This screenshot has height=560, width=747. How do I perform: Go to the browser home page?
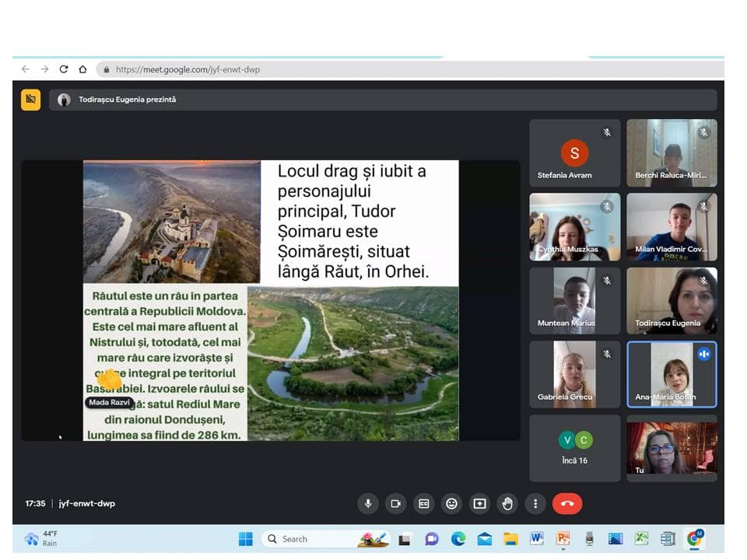pyautogui.click(x=82, y=69)
